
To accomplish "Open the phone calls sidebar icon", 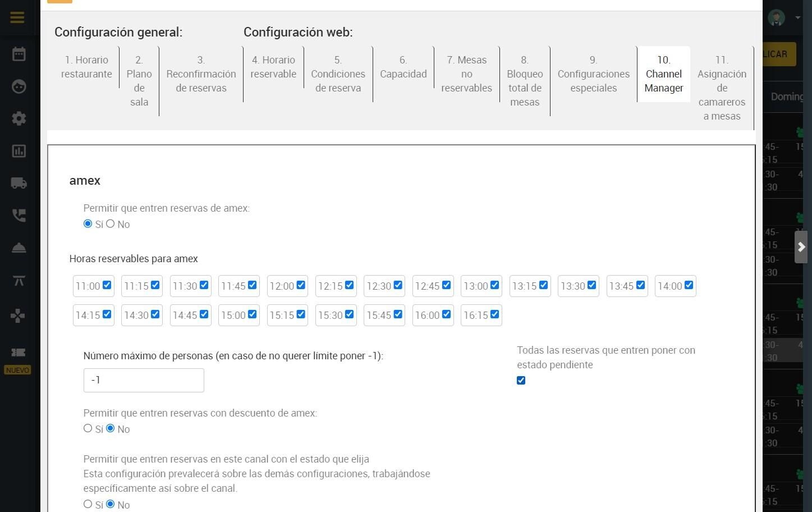I will (x=19, y=216).
